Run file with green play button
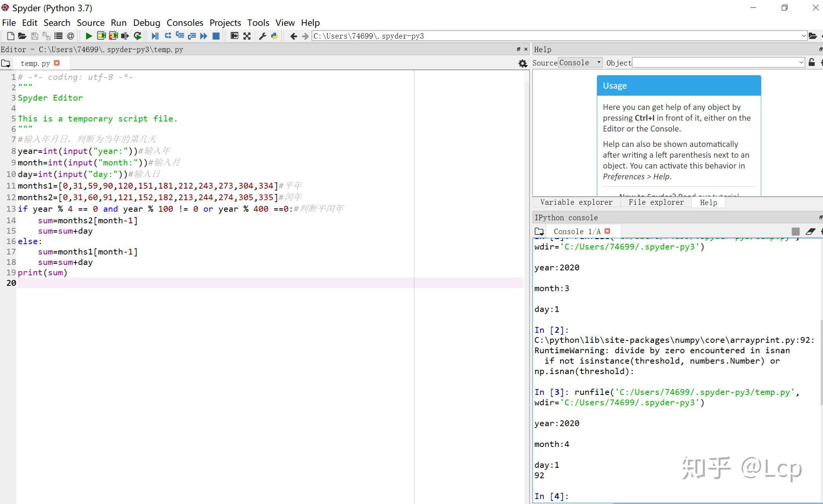823x504 pixels. (89, 36)
